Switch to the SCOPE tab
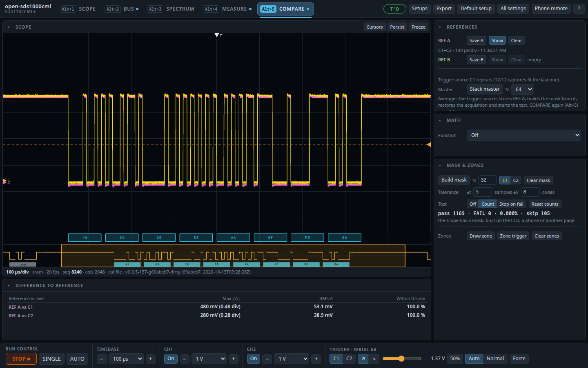This screenshot has width=588, height=368. (78, 9)
